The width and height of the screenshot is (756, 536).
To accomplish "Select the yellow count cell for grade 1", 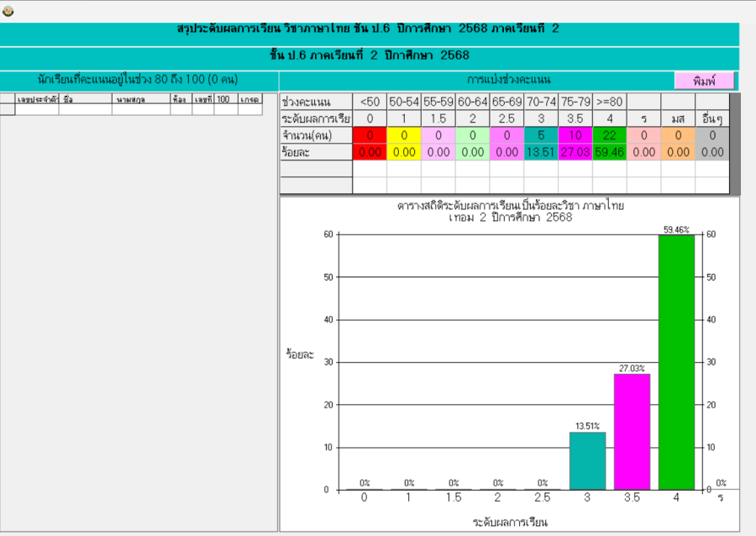I will [404, 135].
